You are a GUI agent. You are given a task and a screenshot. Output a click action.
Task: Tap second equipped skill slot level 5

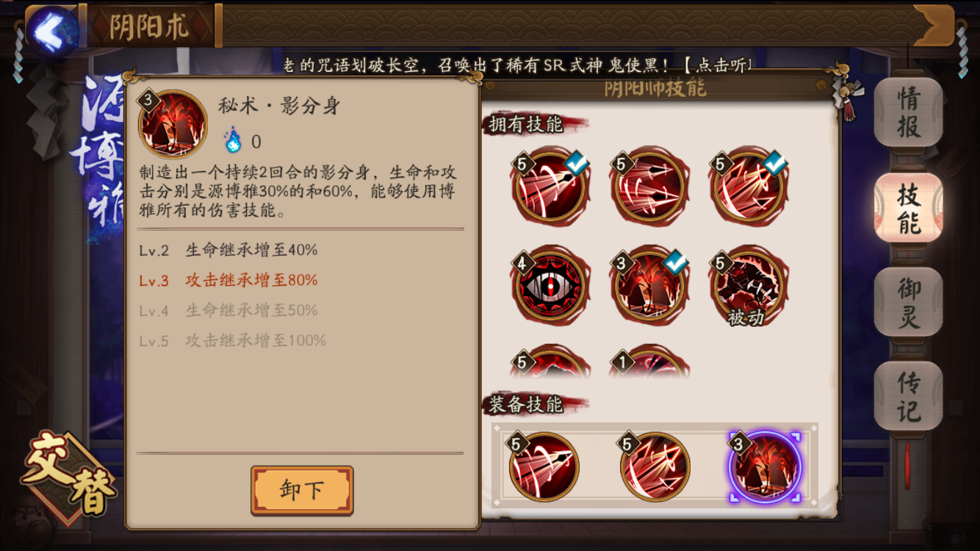click(655, 467)
